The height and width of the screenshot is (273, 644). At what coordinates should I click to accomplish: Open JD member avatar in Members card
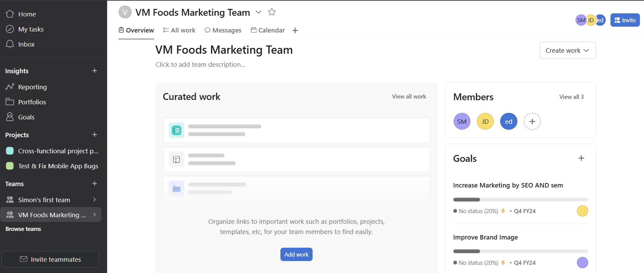point(485,121)
